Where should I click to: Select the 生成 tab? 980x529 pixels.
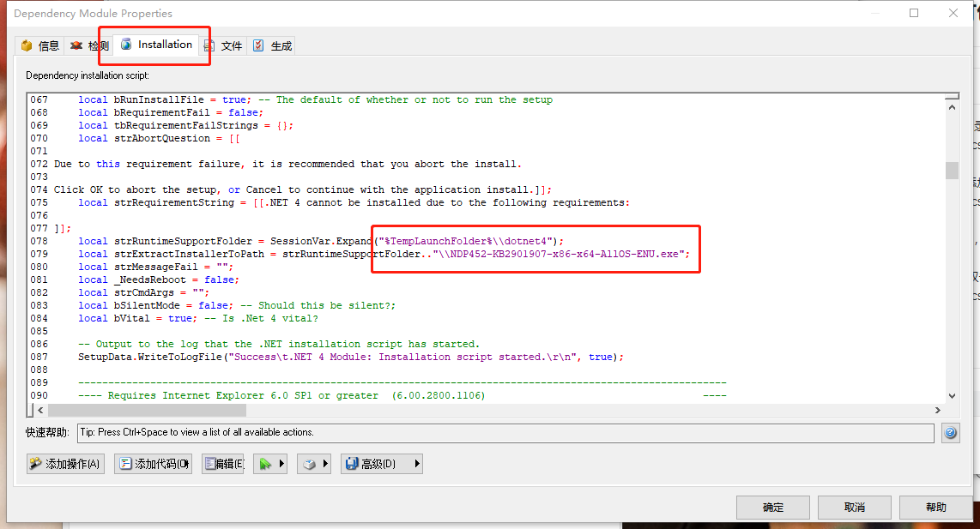coord(283,45)
